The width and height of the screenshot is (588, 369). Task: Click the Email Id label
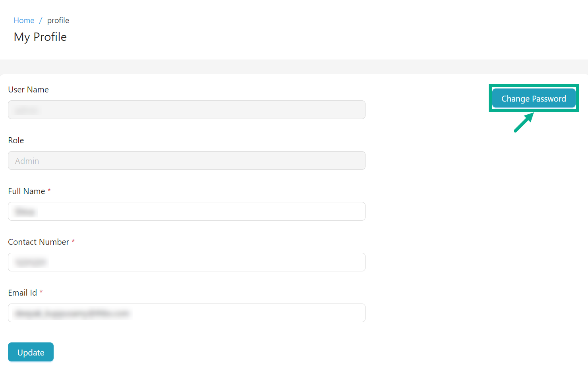pos(22,293)
